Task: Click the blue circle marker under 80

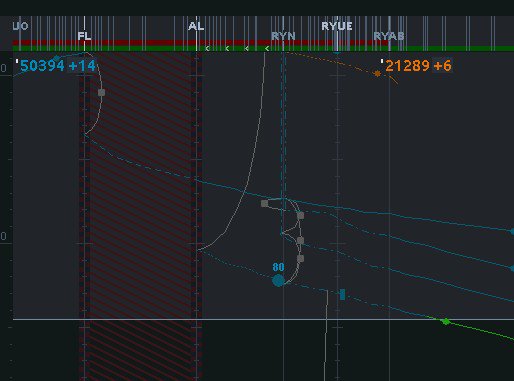Action: pos(279,281)
